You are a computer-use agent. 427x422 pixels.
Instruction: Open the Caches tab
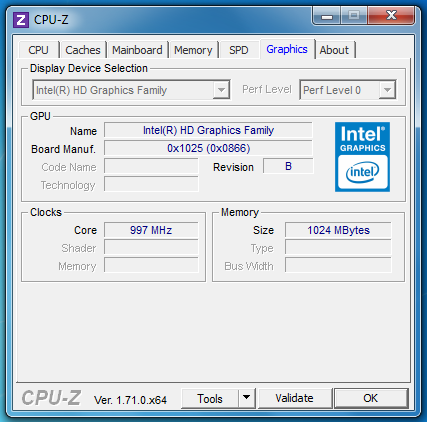coord(83,50)
